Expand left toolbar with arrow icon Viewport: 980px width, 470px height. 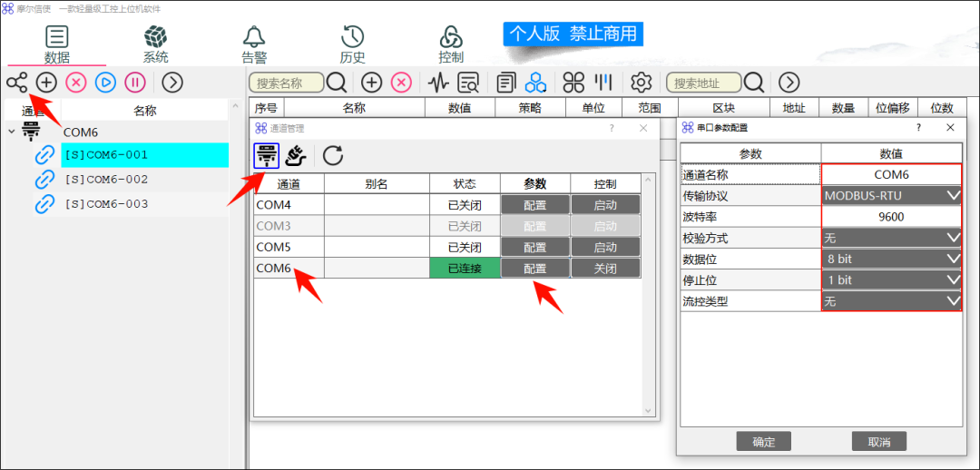click(x=171, y=83)
